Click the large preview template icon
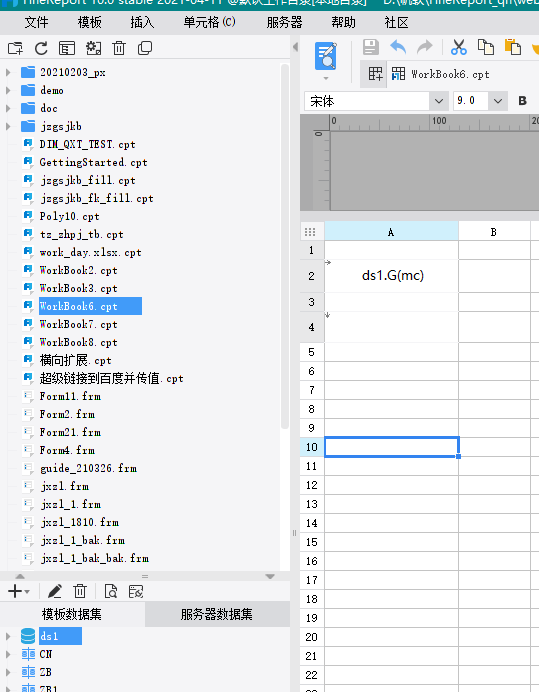Screen dimensions: 539x692 [326, 56]
